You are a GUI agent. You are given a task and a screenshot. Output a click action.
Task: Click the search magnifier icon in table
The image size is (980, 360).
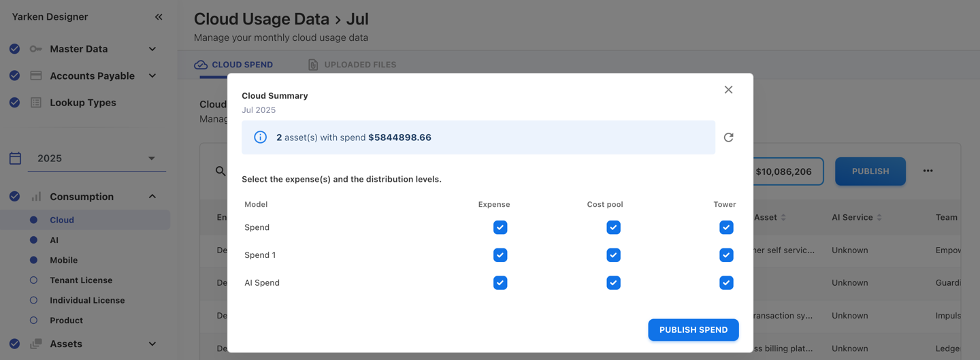coord(220,171)
